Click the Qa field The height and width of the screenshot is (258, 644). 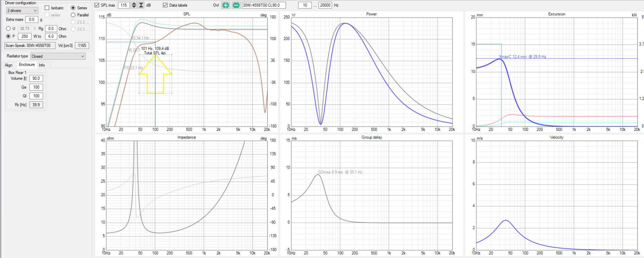36,87
